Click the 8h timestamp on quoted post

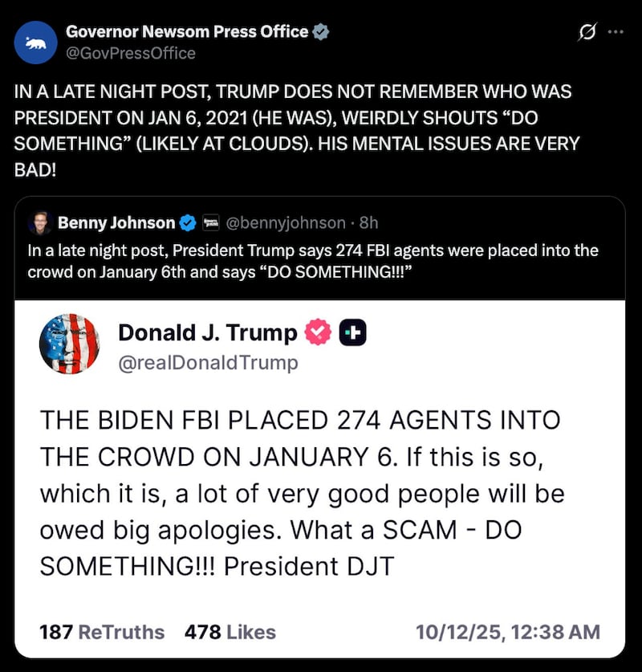click(369, 223)
